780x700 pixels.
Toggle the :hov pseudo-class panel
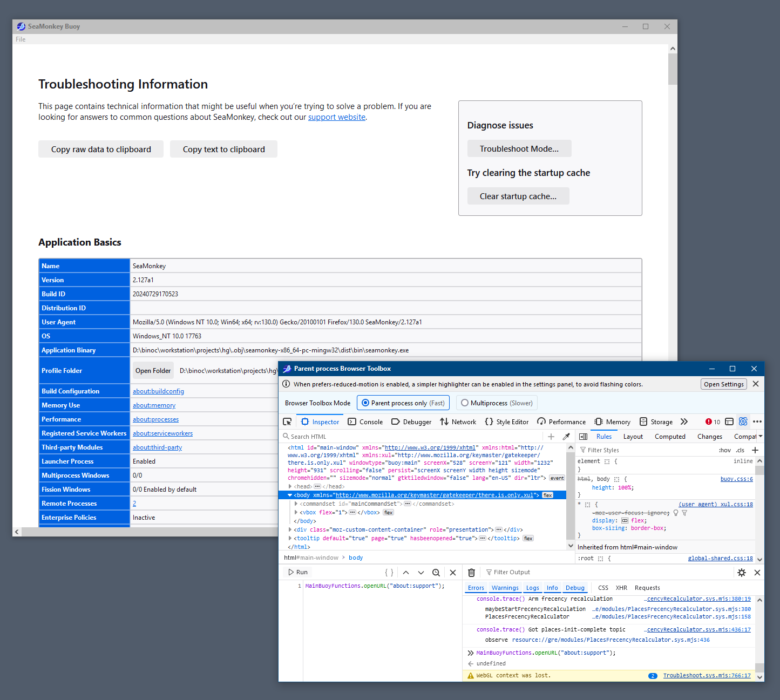[724, 450]
